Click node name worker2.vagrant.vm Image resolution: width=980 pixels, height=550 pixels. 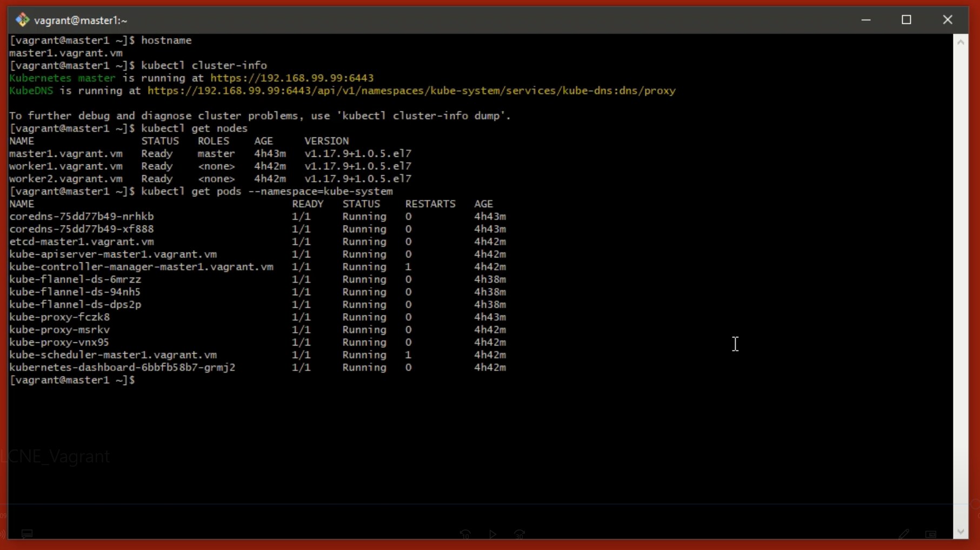[66, 179]
